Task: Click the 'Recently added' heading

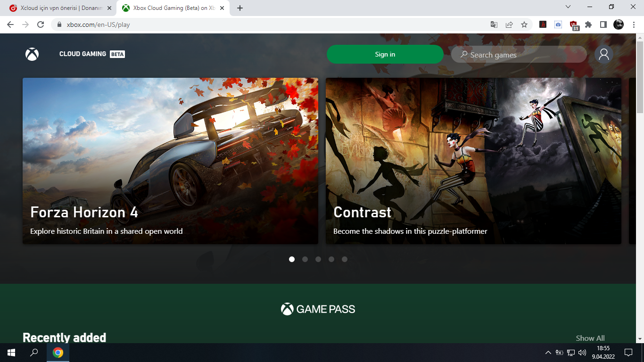Action: pos(65,337)
